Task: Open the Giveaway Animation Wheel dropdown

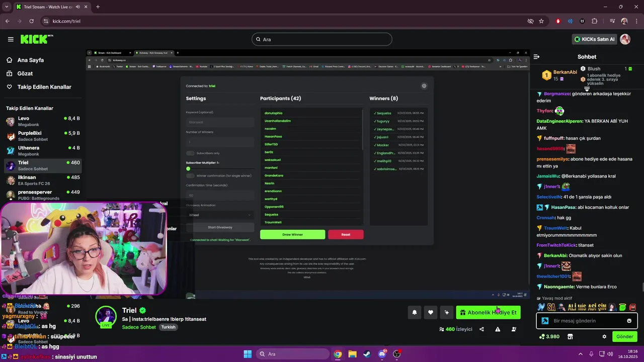Action: click(x=220, y=215)
